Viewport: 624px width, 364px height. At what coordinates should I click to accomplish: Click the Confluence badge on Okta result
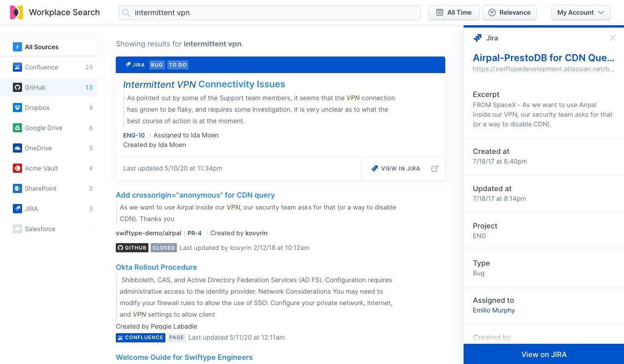tap(141, 337)
